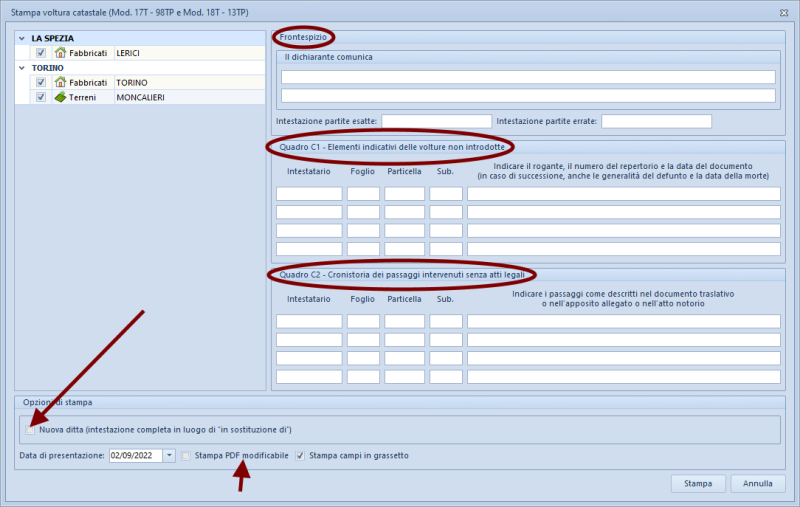Click the green Terreni icon for MONCALIERI
The width and height of the screenshot is (800, 507).
60,97
